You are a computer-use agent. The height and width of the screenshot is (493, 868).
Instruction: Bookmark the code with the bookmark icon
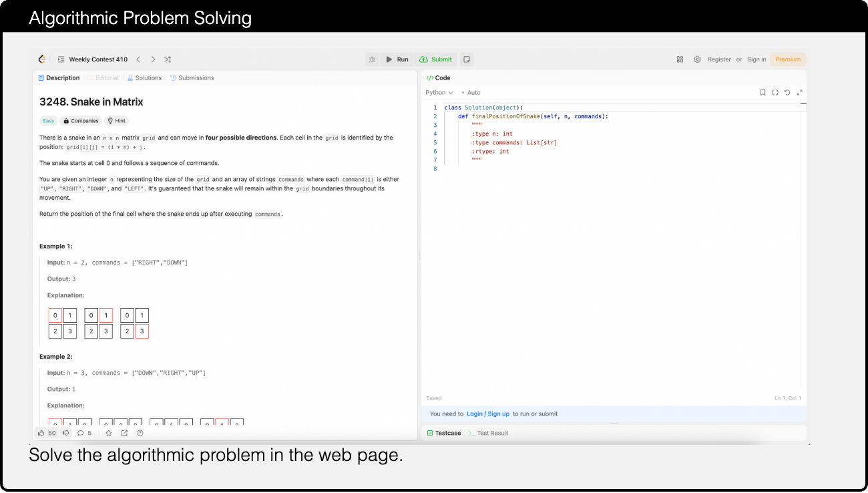(x=763, y=93)
